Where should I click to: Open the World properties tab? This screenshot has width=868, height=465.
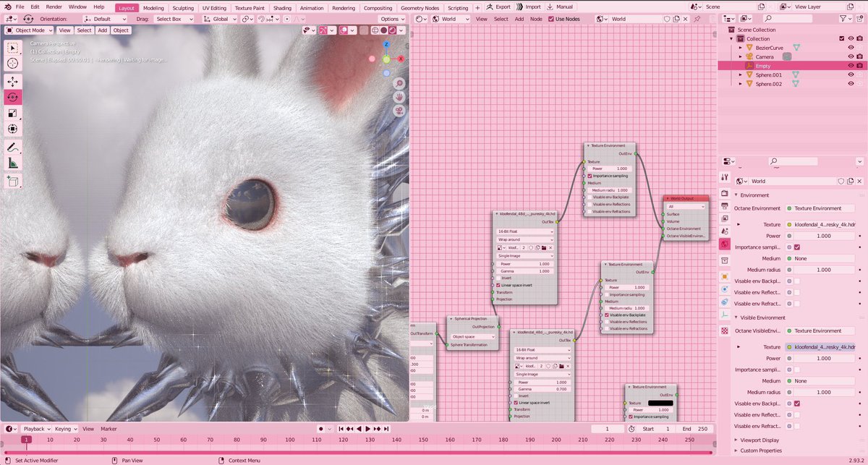click(724, 244)
